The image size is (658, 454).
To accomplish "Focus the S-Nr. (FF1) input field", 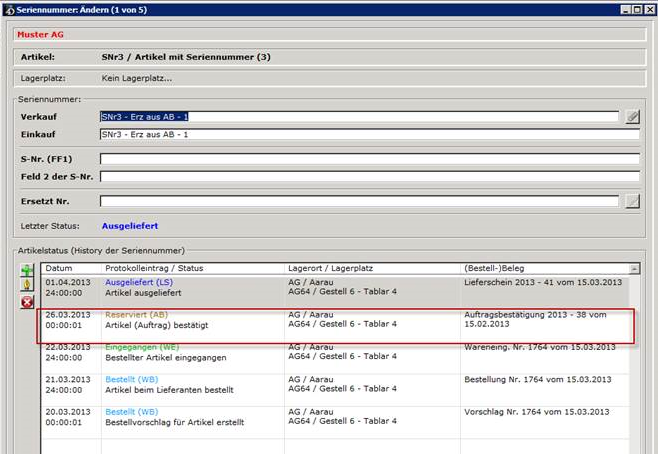I will [x=368, y=158].
